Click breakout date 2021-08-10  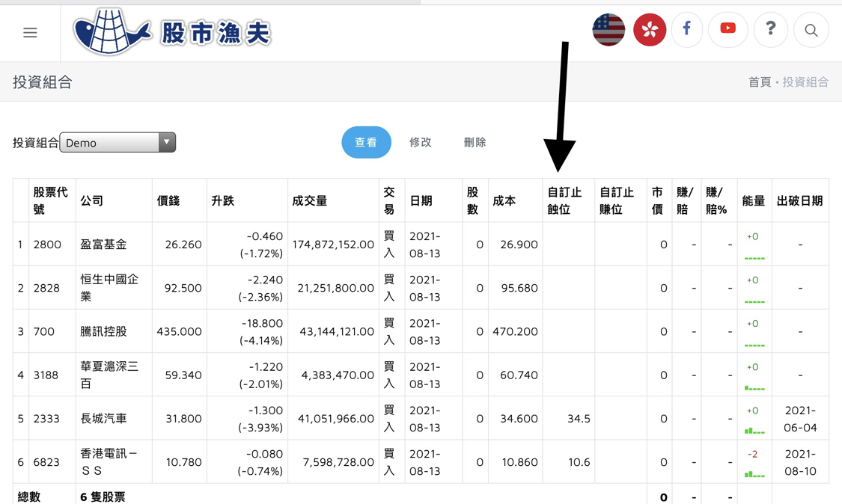tap(800, 462)
